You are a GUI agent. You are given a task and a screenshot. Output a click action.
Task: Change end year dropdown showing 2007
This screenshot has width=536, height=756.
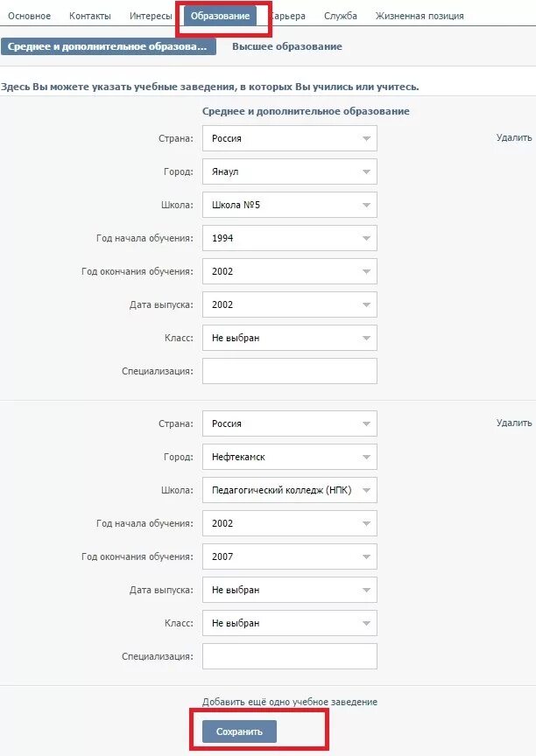[x=289, y=556]
